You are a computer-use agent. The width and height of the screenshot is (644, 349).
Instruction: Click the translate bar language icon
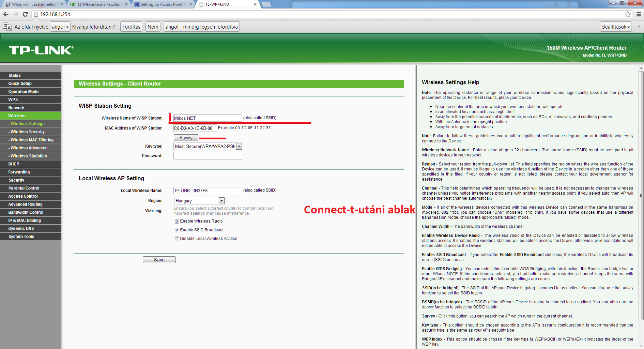tap(7, 27)
